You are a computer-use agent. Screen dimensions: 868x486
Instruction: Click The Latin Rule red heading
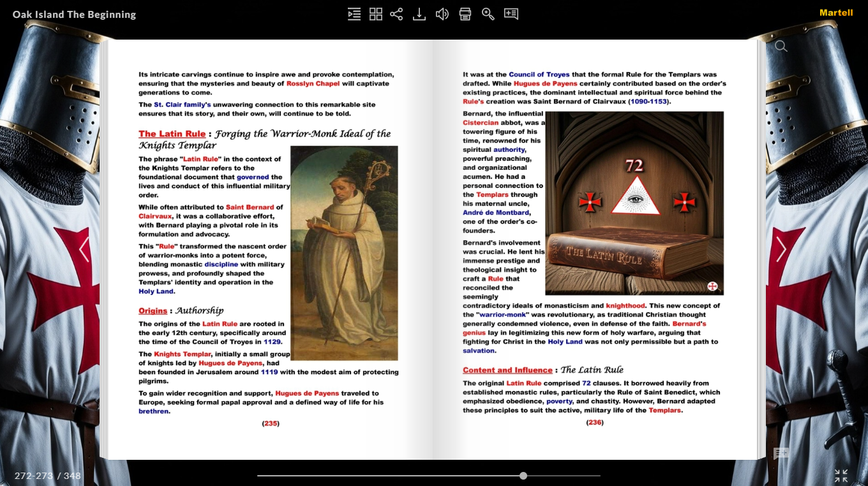pyautogui.click(x=172, y=133)
